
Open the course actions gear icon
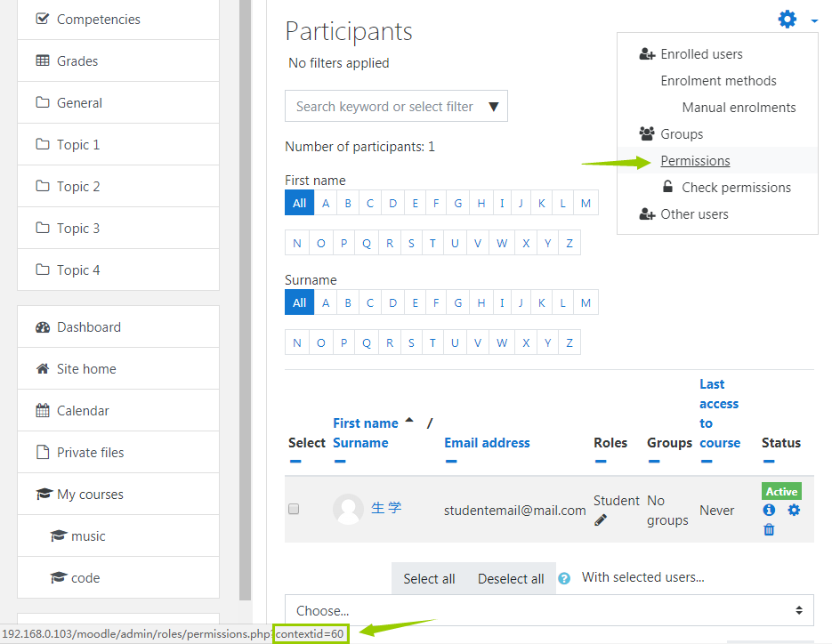[x=787, y=18]
